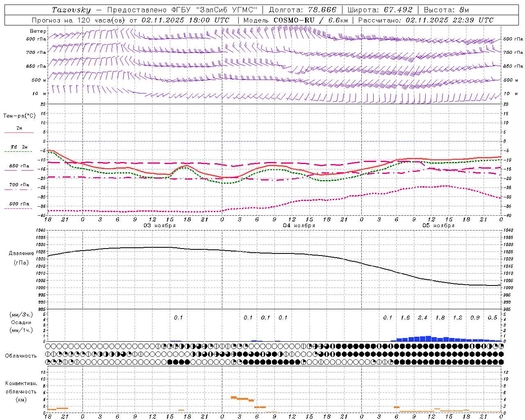This screenshot has height=420, width=525.
Task: Click the Широта: 67.492 value
Action: [x=380, y=10]
